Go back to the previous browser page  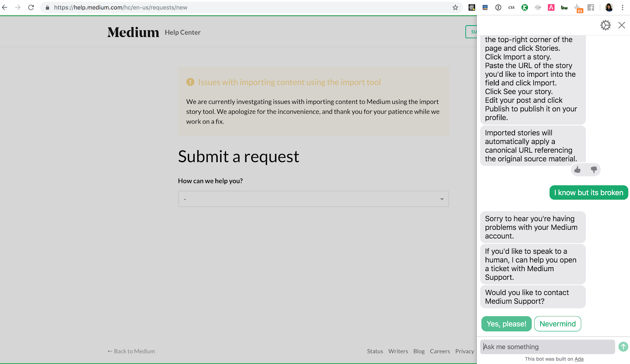coord(5,7)
